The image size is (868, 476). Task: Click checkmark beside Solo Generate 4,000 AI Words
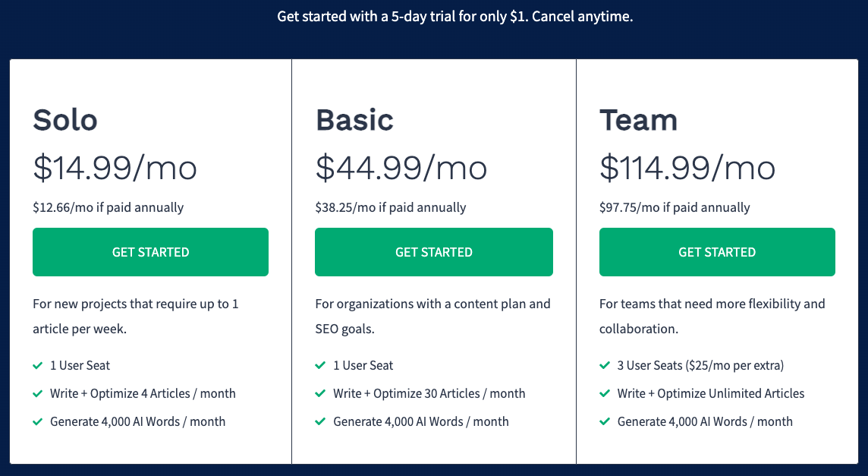(38, 421)
